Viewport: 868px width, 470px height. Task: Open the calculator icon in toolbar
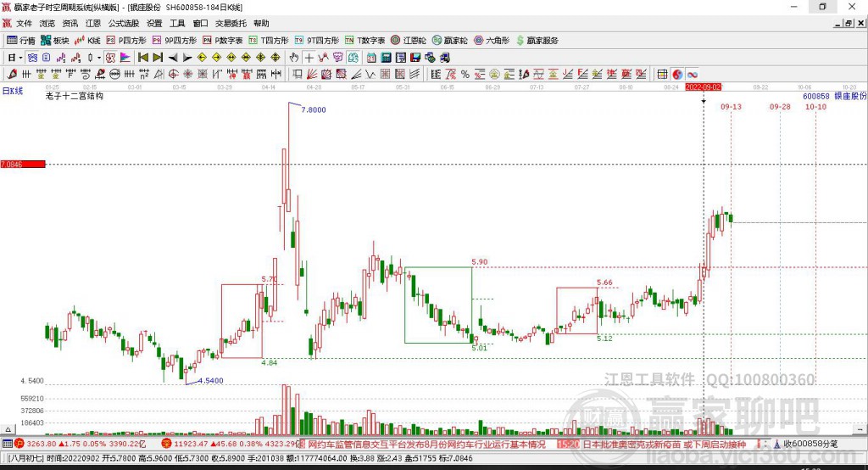click(386, 58)
